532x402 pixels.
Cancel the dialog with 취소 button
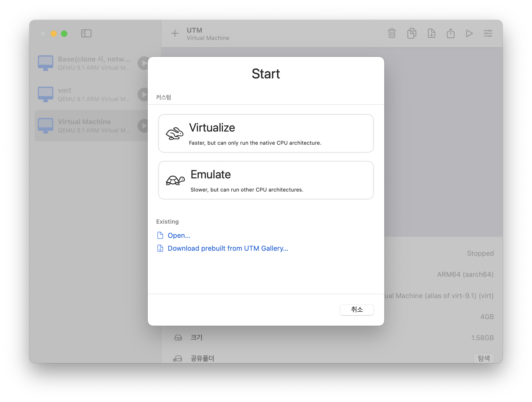coord(357,310)
